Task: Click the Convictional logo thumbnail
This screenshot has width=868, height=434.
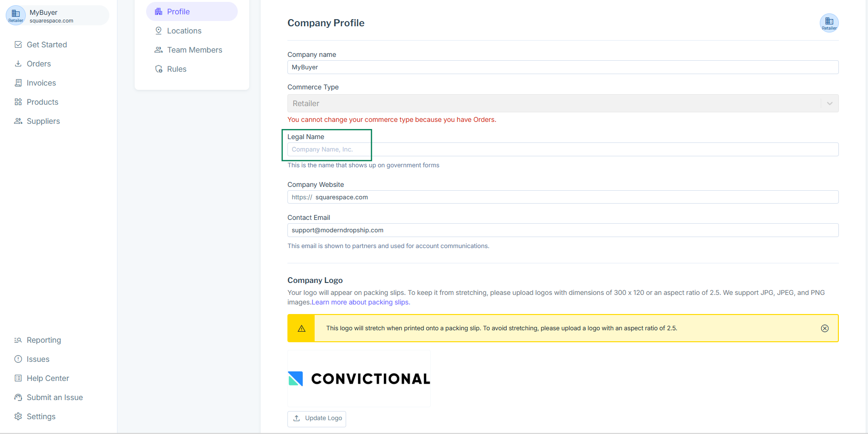Action: [x=359, y=379]
